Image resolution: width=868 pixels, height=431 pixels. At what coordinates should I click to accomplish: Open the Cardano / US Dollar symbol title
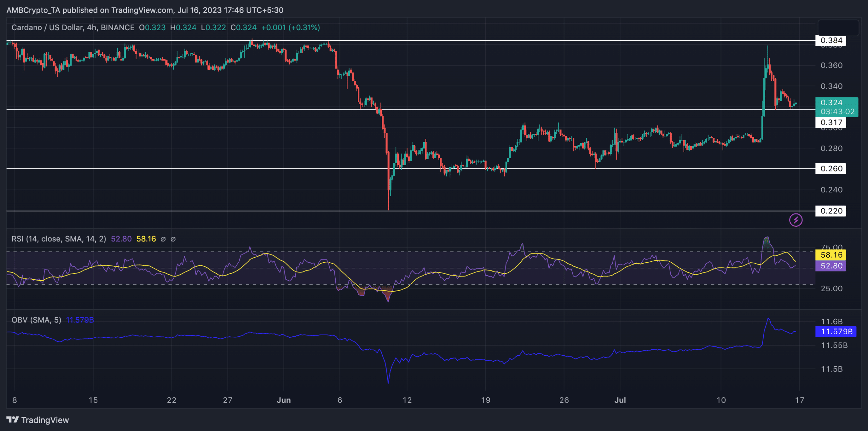click(73, 27)
